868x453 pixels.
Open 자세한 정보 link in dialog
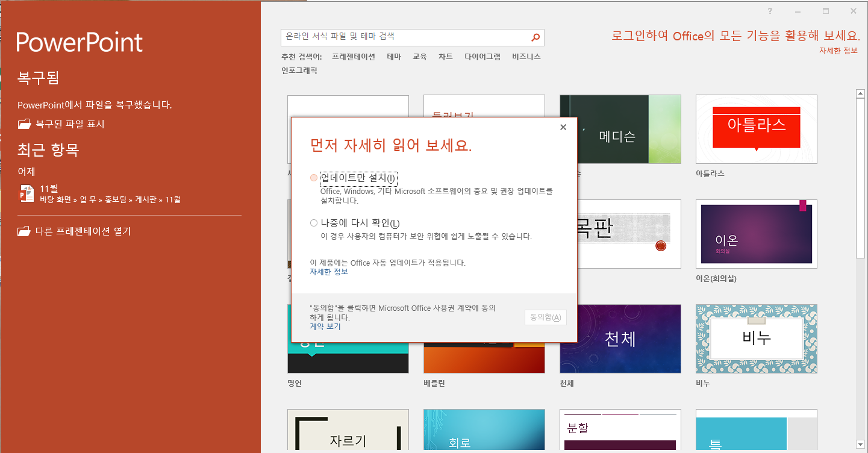tap(329, 272)
